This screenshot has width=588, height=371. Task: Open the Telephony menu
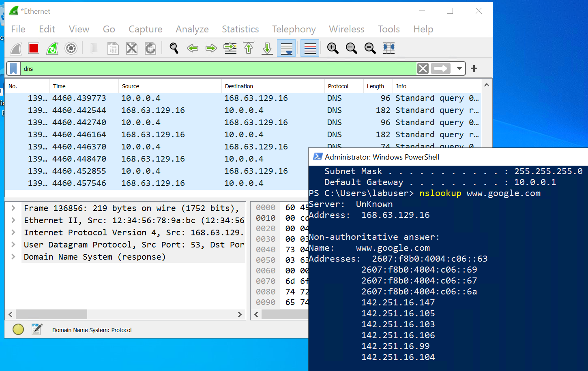click(x=294, y=29)
